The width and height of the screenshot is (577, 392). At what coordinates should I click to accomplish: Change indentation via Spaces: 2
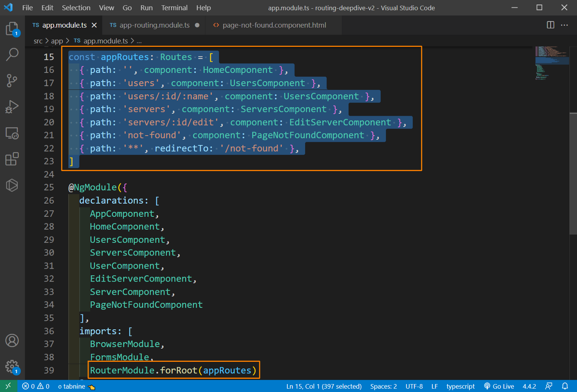(383, 386)
